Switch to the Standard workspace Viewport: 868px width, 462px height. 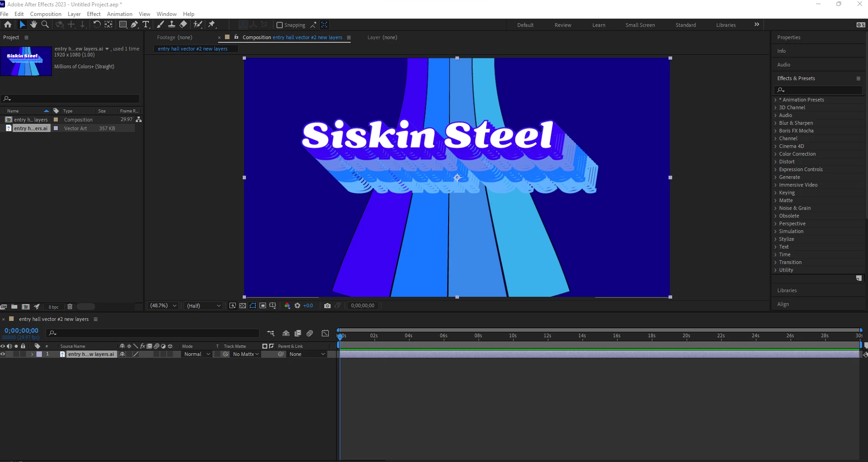[685, 25]
